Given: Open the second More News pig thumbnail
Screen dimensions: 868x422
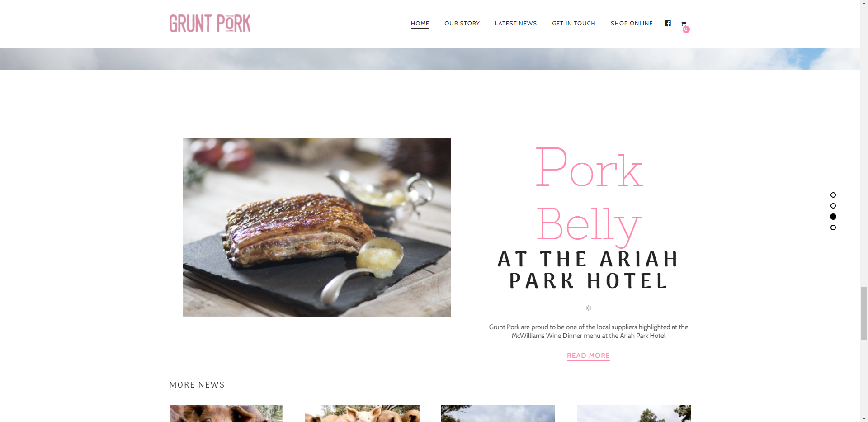Looking at the screenshot, I should click(362, 413).
